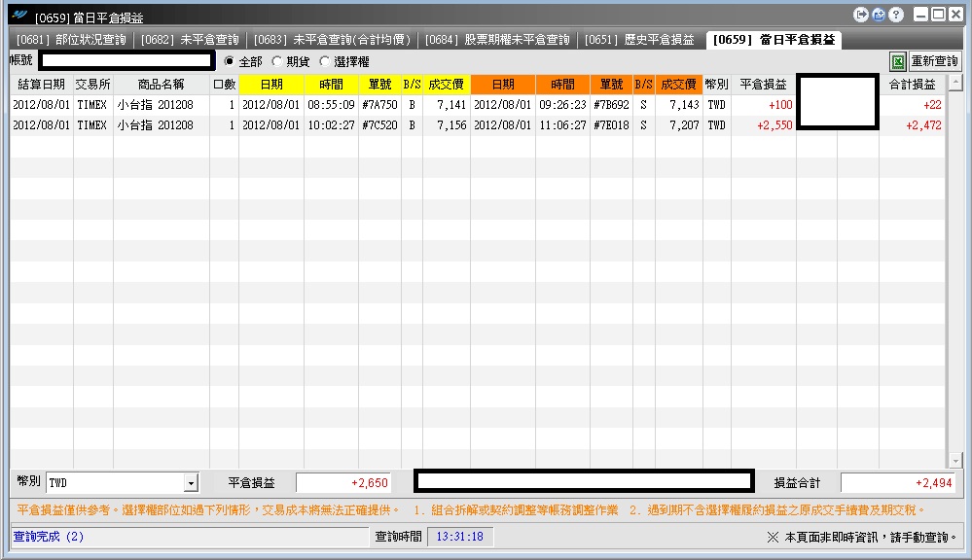Image resolution: width=972 pixels, height=560 pixels.
Task: Click the yellow 成交價 column header
Action: [447, 85]
